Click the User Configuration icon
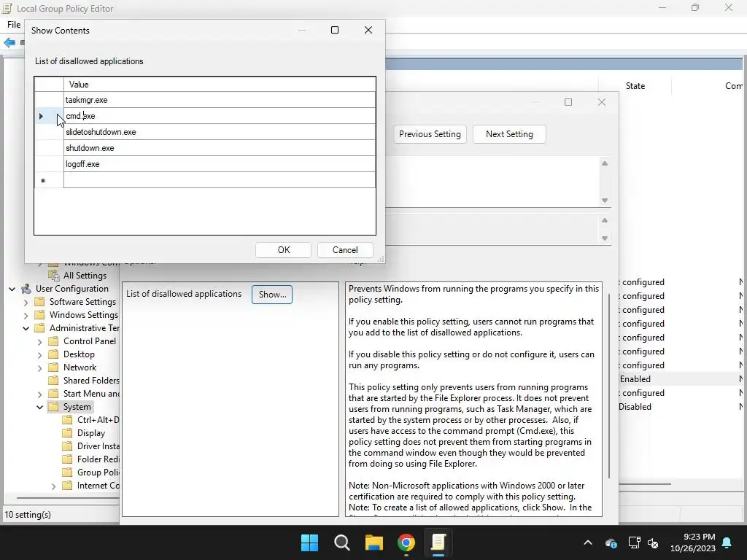Screen dimensions: 747x560 point(26,289)
